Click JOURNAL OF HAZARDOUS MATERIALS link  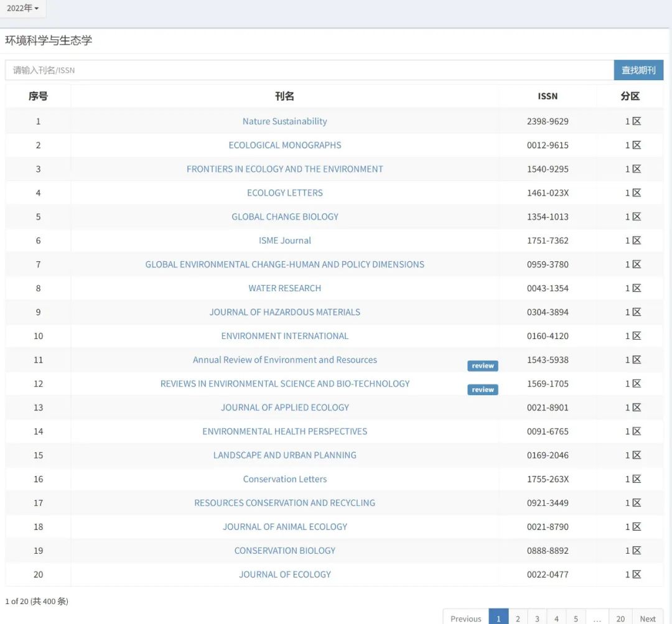(x=284, y=312)
